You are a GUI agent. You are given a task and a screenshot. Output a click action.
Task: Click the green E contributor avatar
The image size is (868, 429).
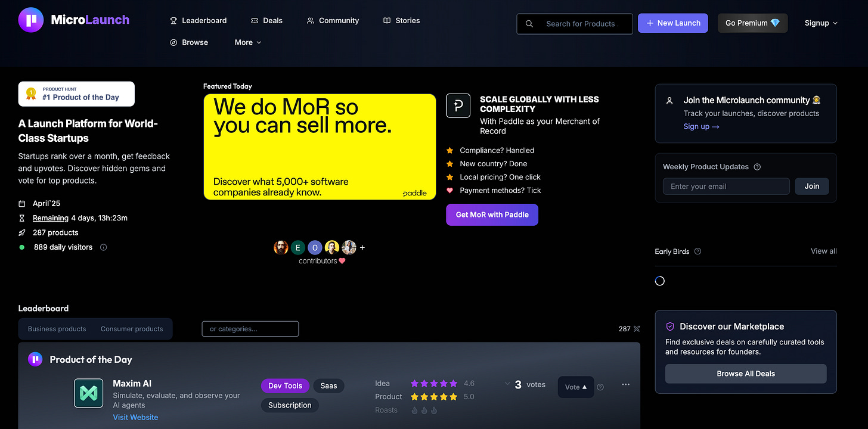point(298,247)
